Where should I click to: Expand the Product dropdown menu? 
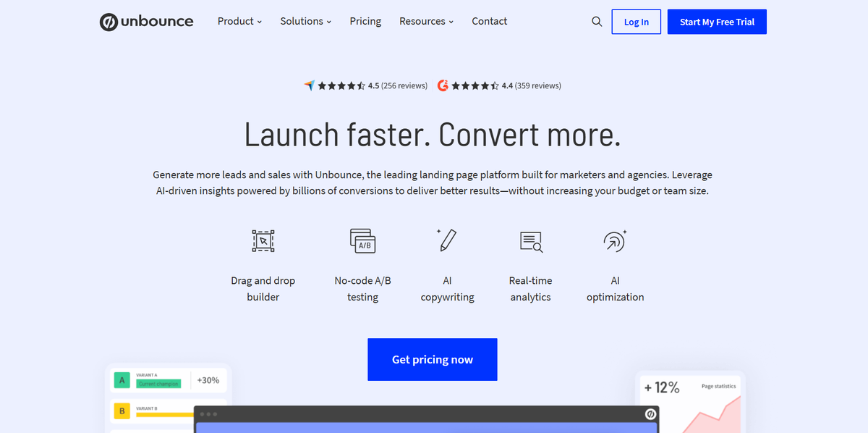coord(240,22)
